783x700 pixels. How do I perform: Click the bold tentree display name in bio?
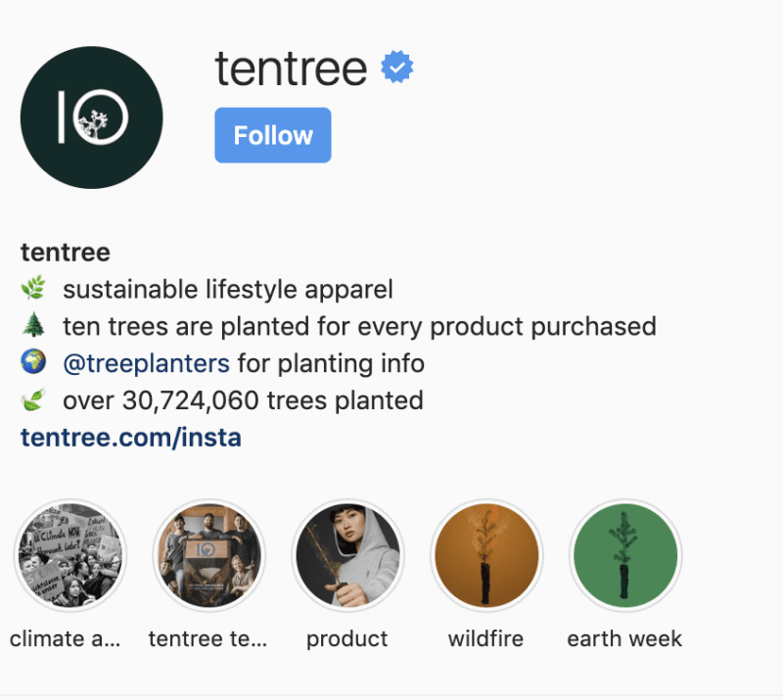pos(66,252)
